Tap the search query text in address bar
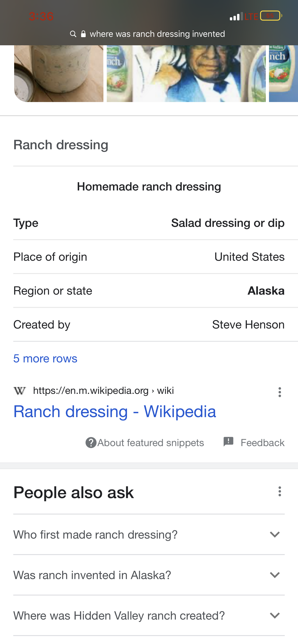Screen dimensions: 298x644 [157, 34]
